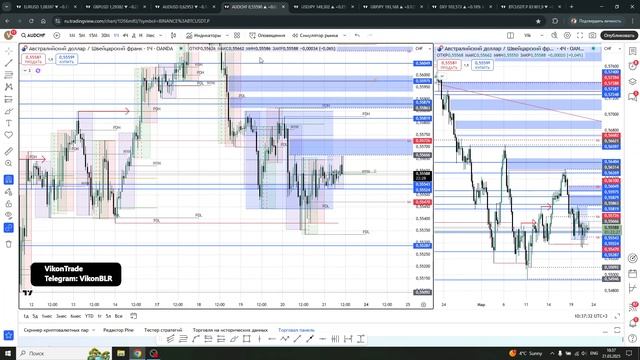Select the 5m timeframe
The height and width of the screenshot is (360, 640).
coord(82,36)
